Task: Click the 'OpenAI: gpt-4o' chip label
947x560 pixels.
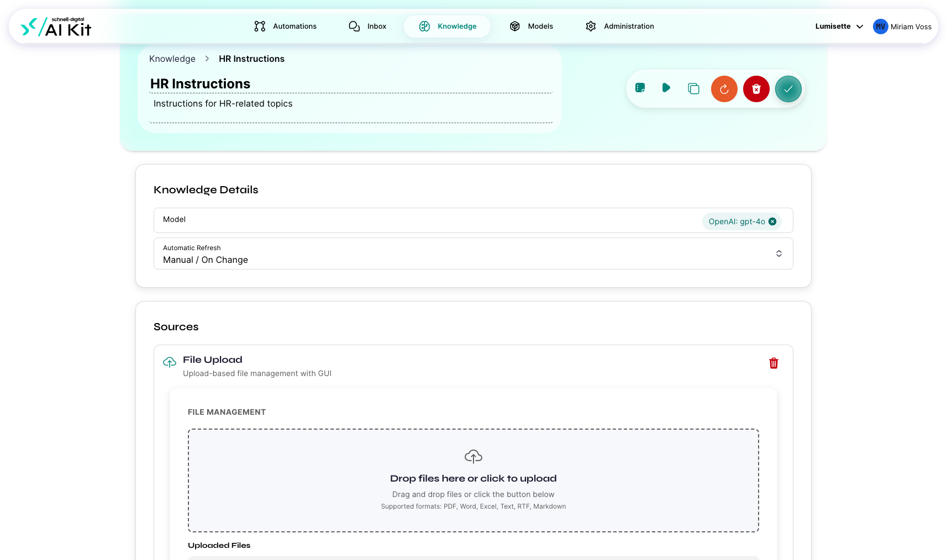Action: 736,221
